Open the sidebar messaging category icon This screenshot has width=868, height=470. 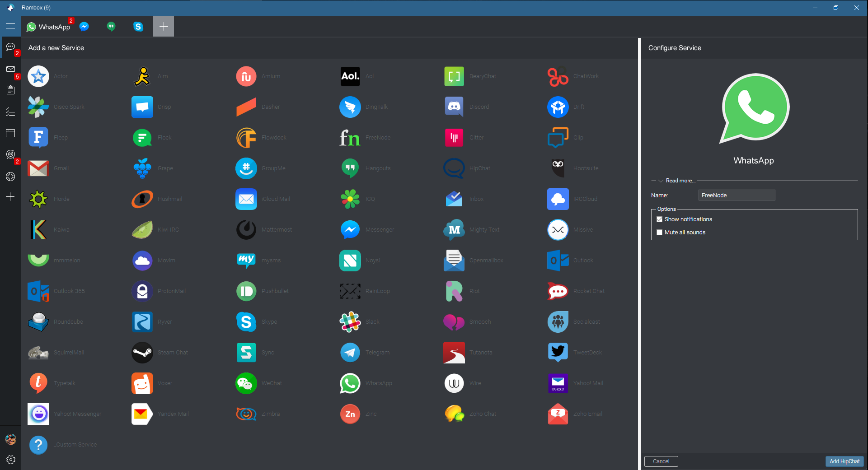pos(10,47)
